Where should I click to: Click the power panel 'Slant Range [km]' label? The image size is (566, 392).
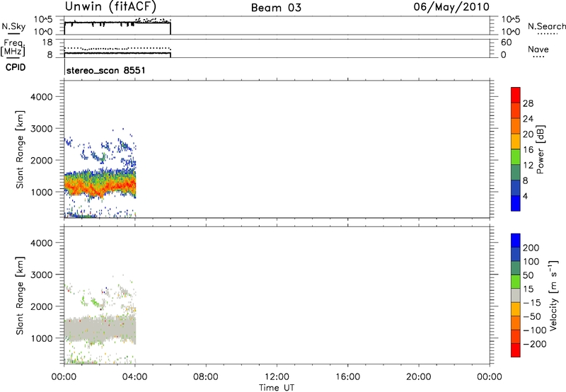pos(20,149)
